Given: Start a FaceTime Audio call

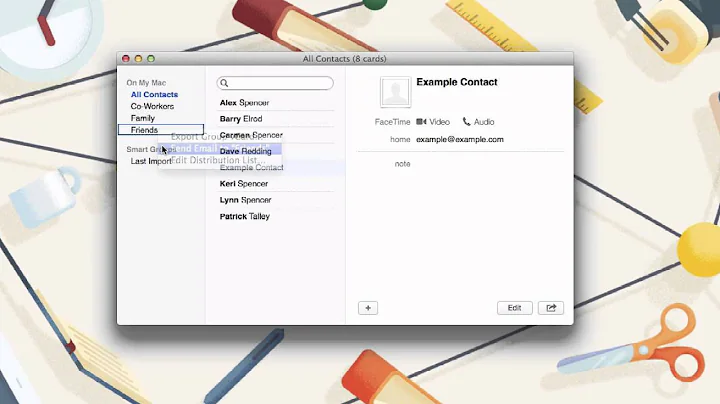Looking at the screenshot, I should coord(478,122).
